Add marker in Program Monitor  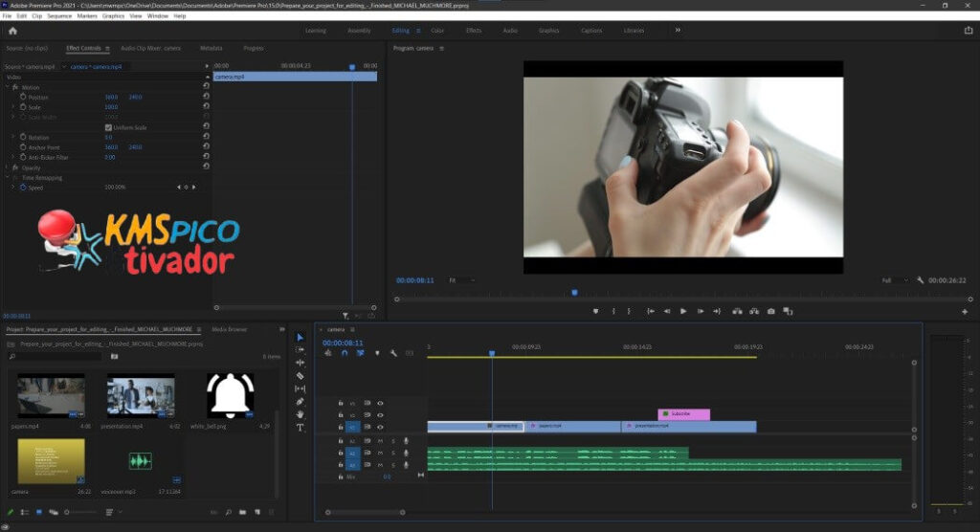pyautogui.click(x=595, y=311)
